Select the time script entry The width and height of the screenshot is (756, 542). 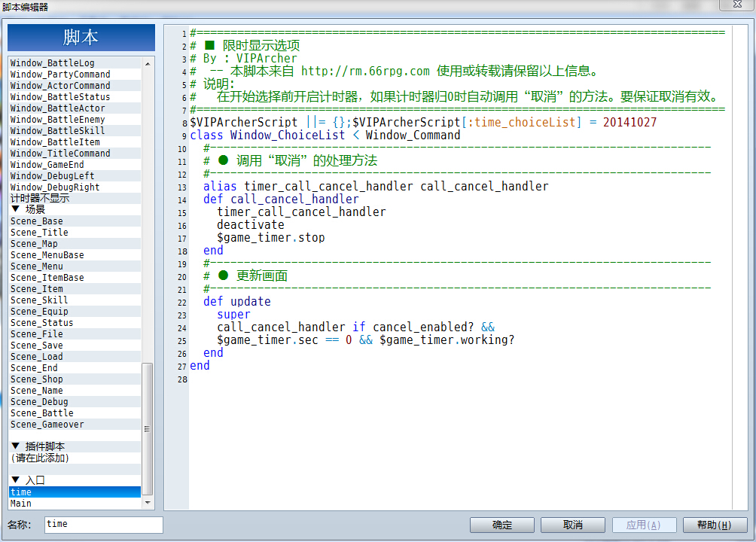75,492
